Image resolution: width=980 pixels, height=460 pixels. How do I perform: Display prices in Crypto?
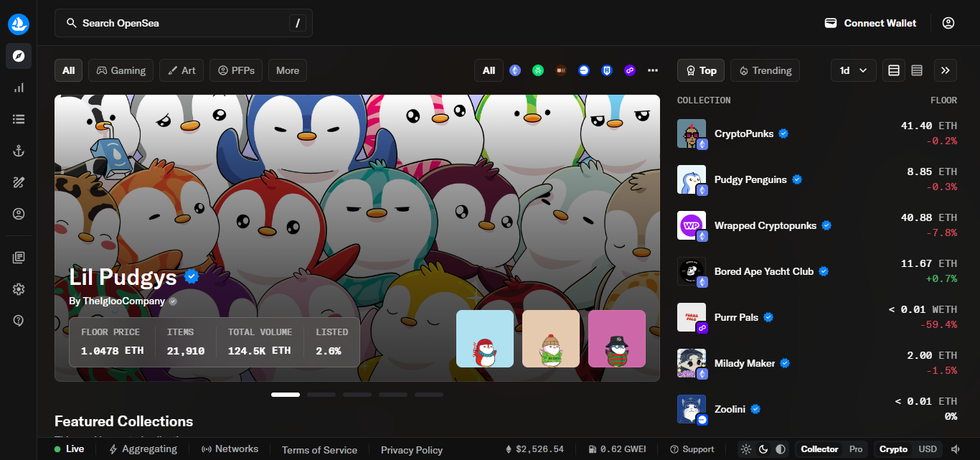(x=894, y=449)
